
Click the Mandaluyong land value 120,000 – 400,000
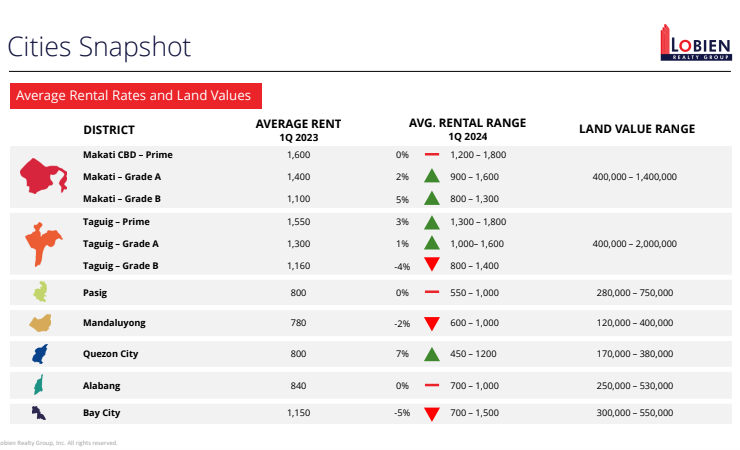(634, 323)
